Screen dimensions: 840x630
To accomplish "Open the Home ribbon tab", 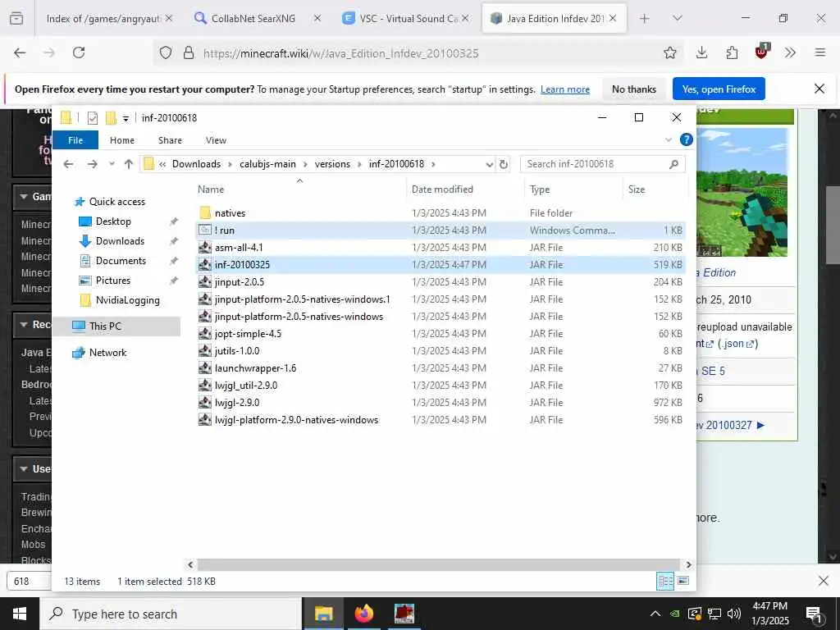I will click(x=122, y=139).
